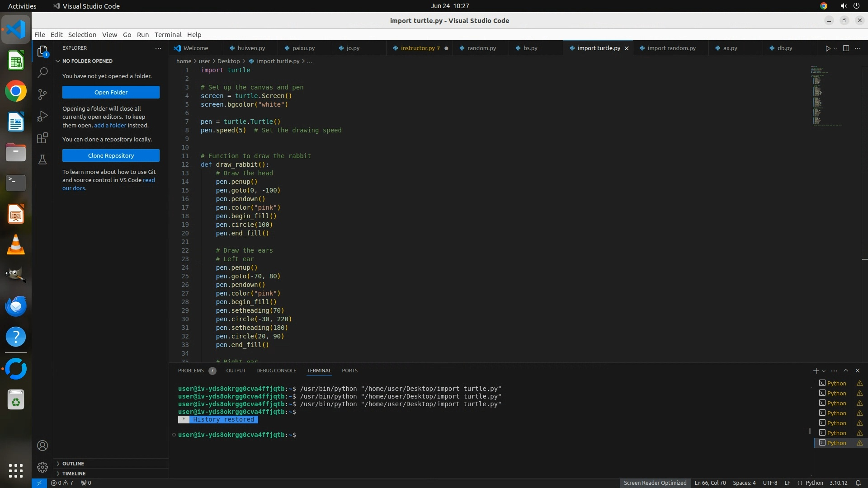Open the Run and Debug view
Image resolution: width=868 pixels, height=488 pixels.
pyautogui.click(x=42, y=116)
